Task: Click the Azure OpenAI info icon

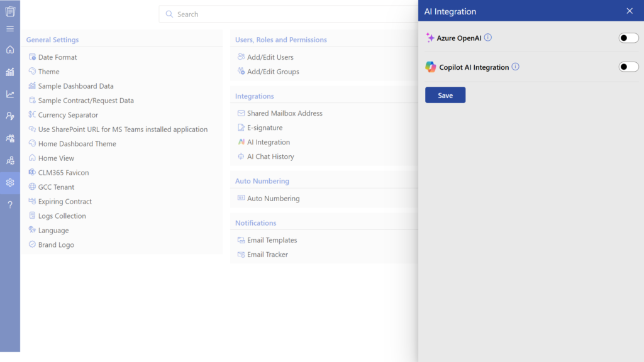Action: tap(488, 38)
